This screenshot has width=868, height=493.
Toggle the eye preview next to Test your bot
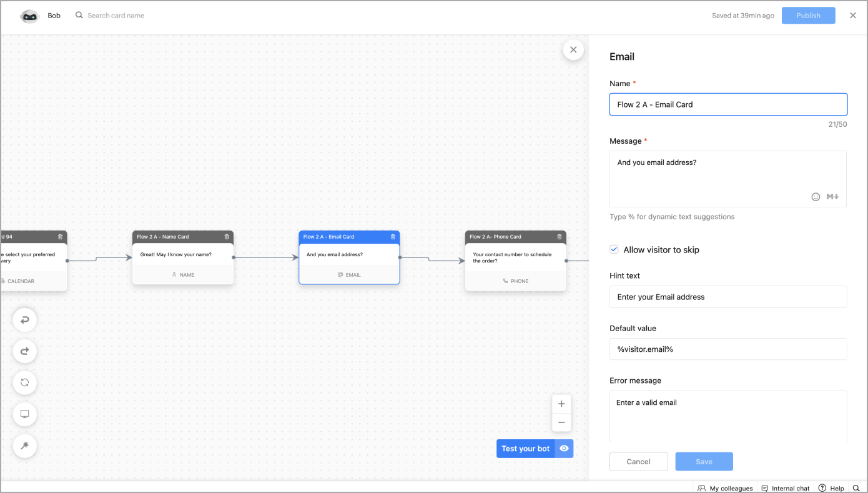click(x=564, y=449)
